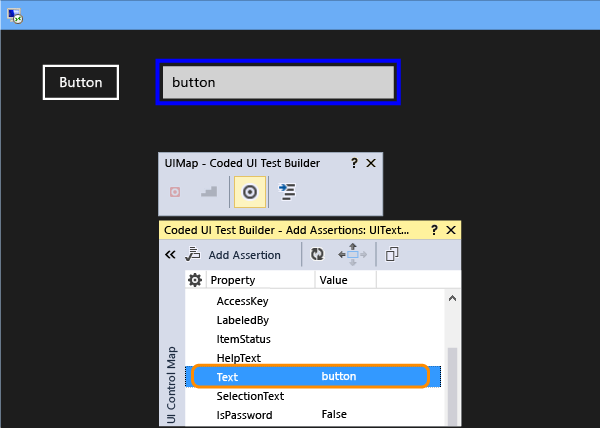Select the AccessKey property row
Image resolution: width=600 pixels, height=428 pixels.
click(x=313, y=301)
